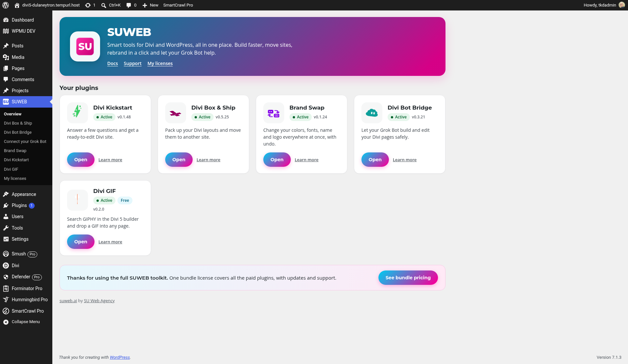Click the Divi Box & Ship plane icon
The image size is (628, 364).
point(176,113)
